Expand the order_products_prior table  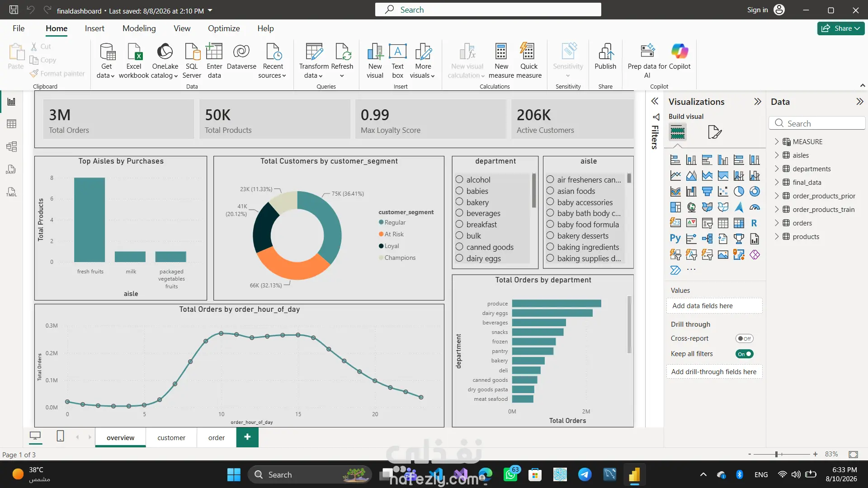coord(777,196)
